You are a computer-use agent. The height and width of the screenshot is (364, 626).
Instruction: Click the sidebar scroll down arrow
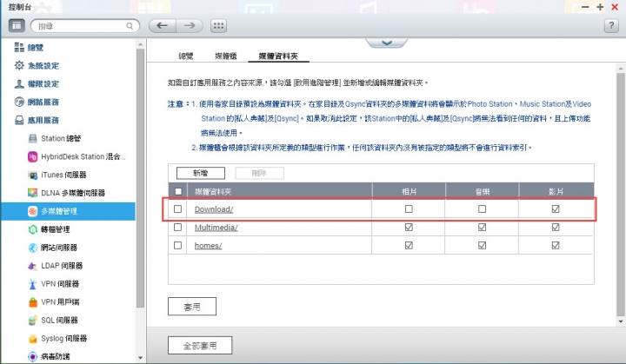coord(140,358)
